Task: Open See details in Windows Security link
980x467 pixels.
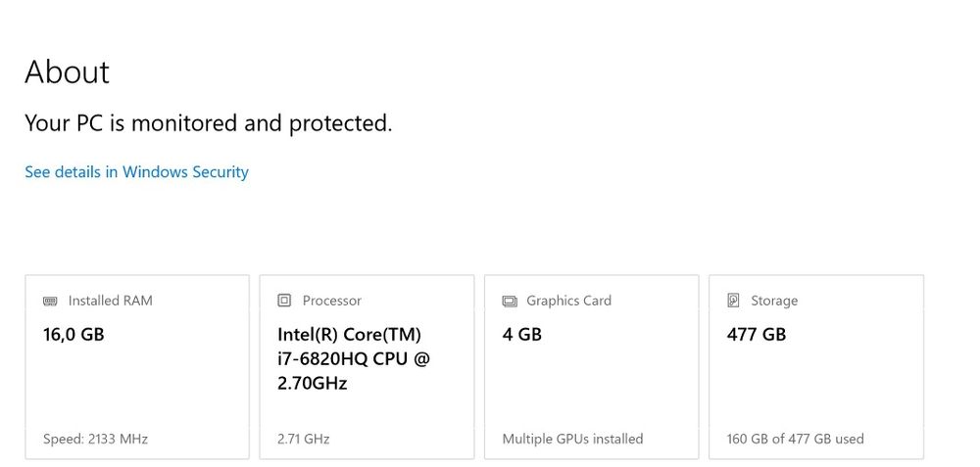Action: 136,172
